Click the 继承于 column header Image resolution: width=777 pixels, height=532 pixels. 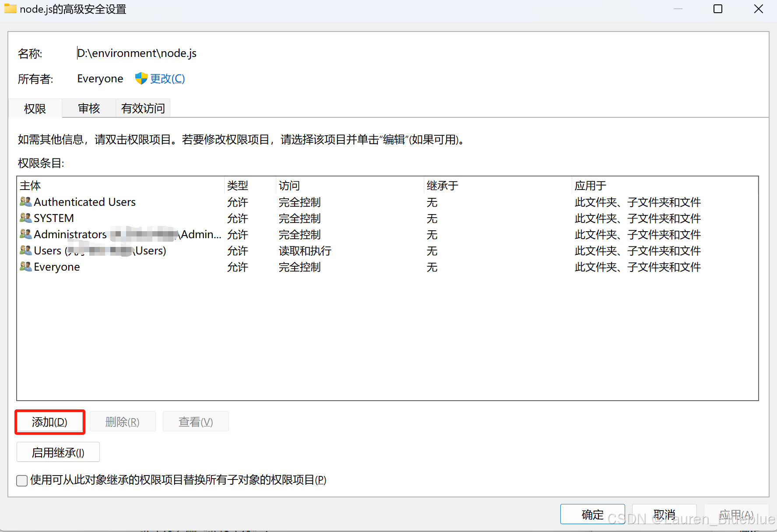point(498,186)
